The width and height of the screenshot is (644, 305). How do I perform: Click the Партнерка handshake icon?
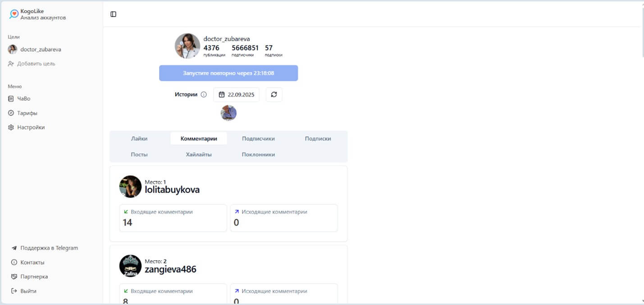click(x=14, y=277)
